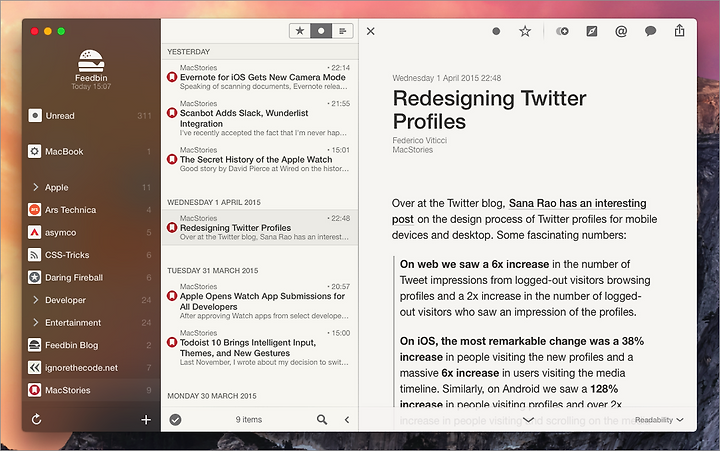Click the Scanbot article MacStories icon

(x=172, y=113)
